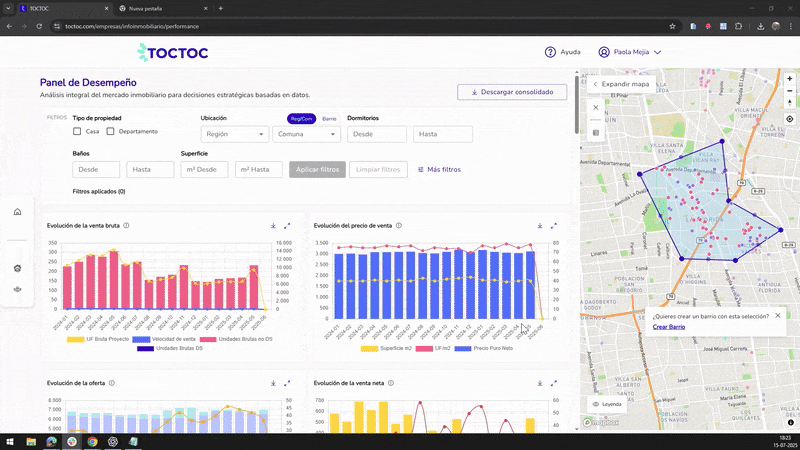Open the browser downloads icon
This screenshot has width=800, height=450.
(x=760, y=27)
